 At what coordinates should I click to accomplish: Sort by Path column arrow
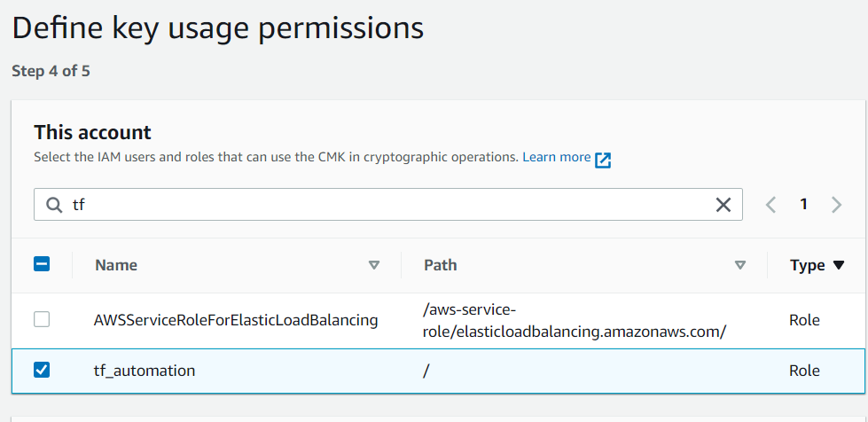point(739,265)
